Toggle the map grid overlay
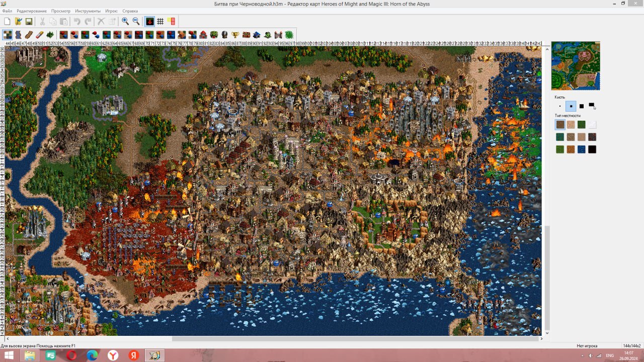644x362 pixels. coord(160,21)
